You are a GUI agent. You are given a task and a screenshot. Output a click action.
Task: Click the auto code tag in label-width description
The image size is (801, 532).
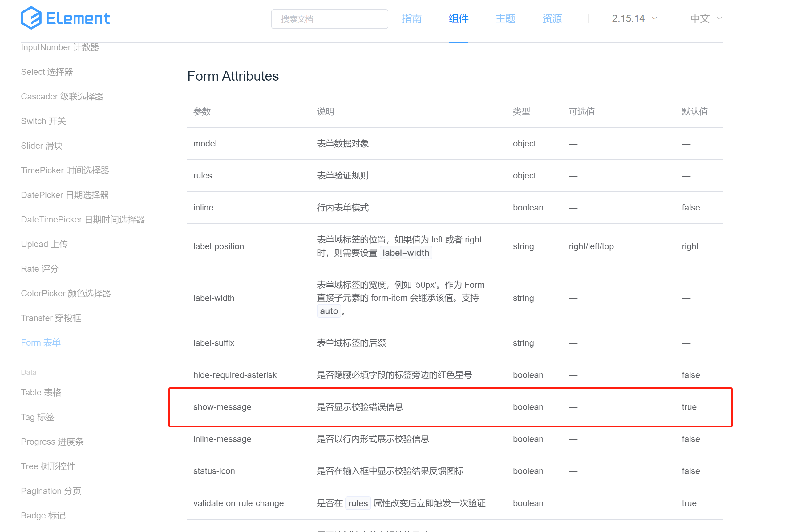coord(329,310)
